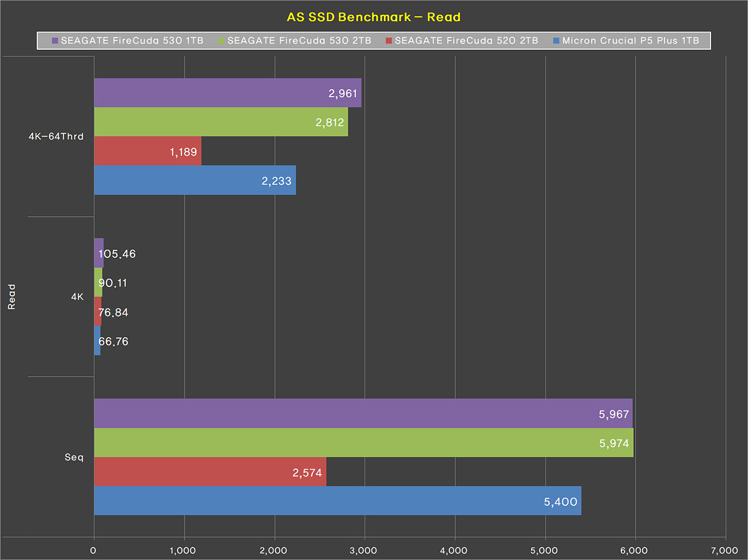Select legend label SEAGATE FireCuda 530 2TB
The width and height of the screenshot is (748, 560).
(300, 41)
